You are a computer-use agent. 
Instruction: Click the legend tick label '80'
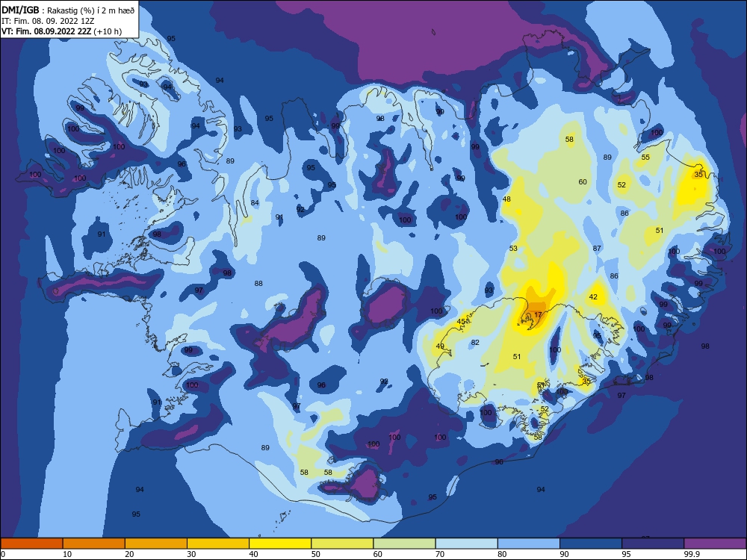(502, 554)
